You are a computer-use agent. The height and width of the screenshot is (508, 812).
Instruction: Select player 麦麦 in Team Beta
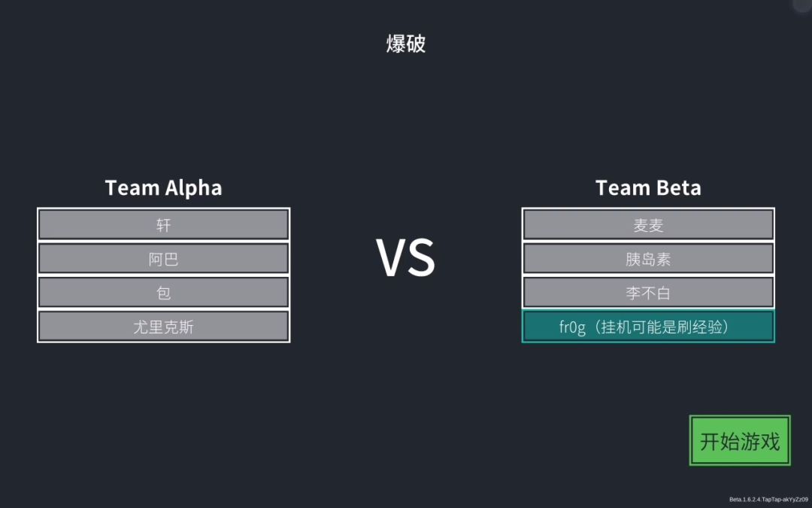tap(648, 224)
